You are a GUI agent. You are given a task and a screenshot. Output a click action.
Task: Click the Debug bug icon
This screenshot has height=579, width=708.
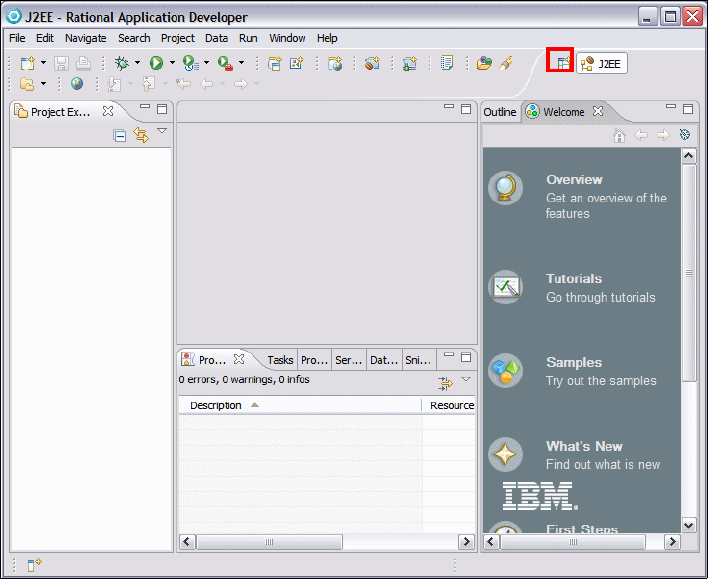pyautogui.click(x=121, y=63)
